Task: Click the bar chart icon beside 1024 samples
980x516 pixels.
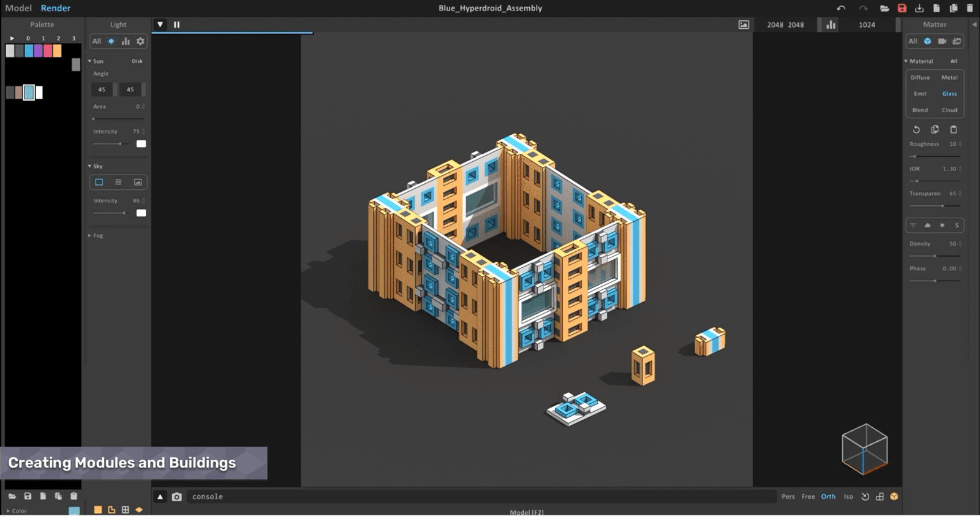Action: [x=831, y=25]
